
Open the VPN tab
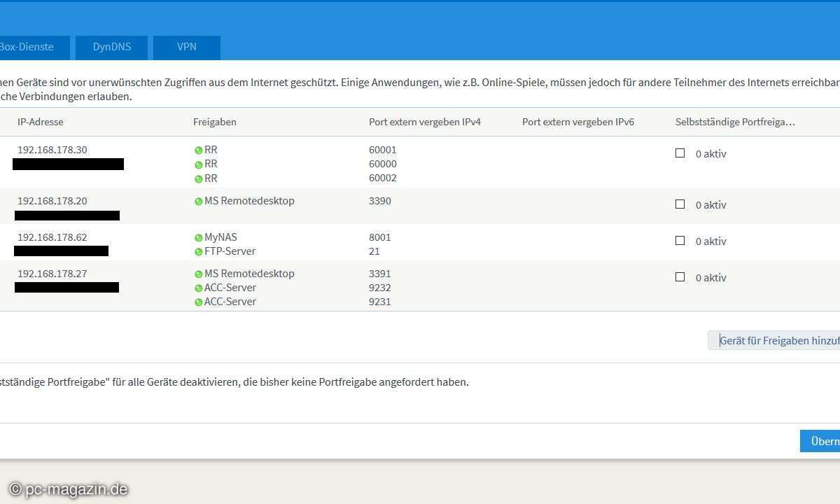coord(187,48)
